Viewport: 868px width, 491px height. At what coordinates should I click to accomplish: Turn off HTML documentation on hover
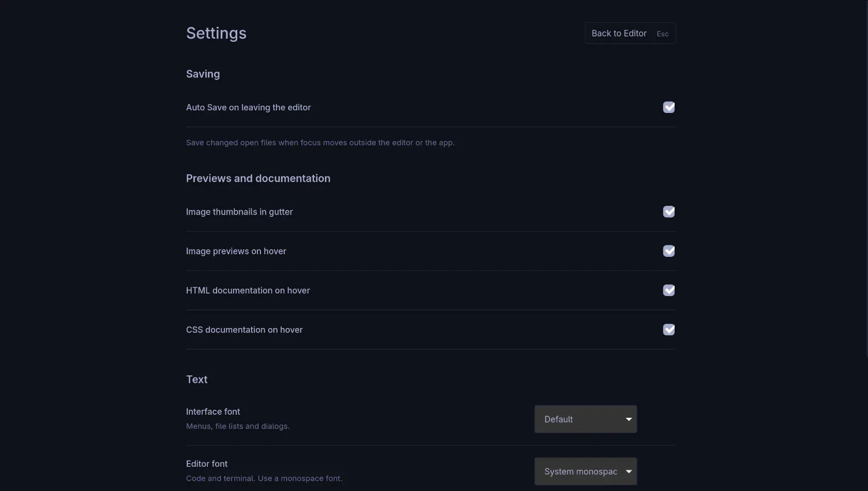pos(668,290)
